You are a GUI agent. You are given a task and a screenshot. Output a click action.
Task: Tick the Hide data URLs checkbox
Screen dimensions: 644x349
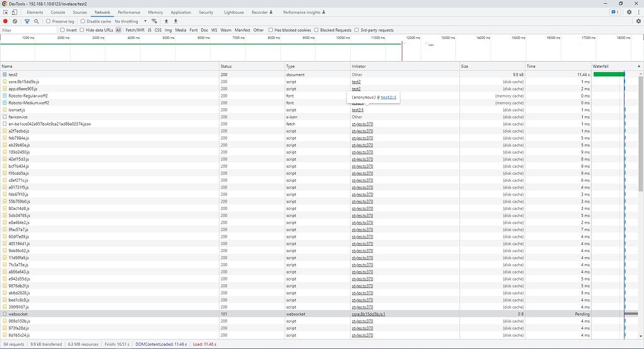pos(82,30)
